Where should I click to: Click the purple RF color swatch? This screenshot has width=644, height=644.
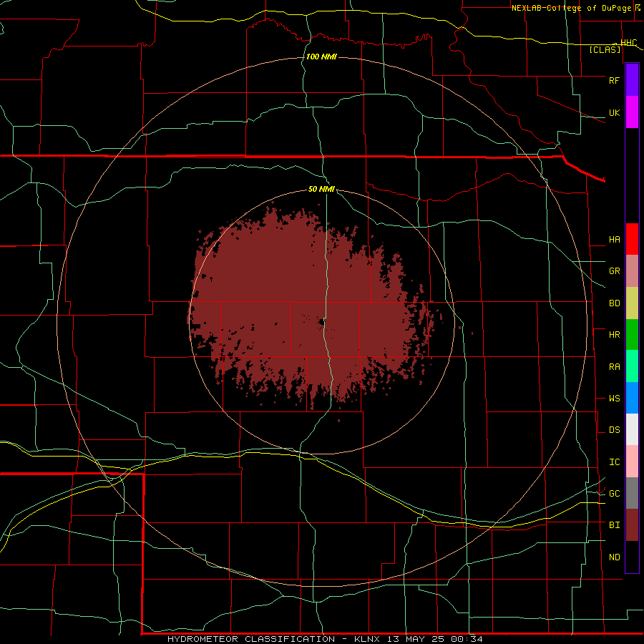[x=632, y=80]
